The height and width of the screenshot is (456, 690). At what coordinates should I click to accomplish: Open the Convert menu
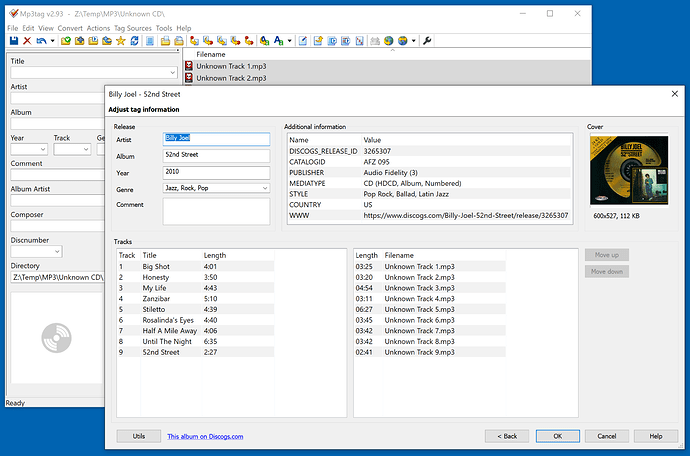[70, 28]
